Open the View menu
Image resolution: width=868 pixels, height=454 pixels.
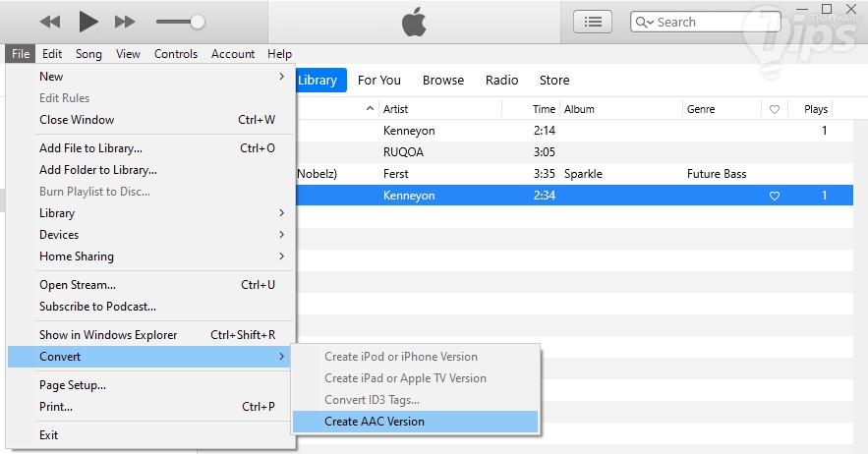128,54
